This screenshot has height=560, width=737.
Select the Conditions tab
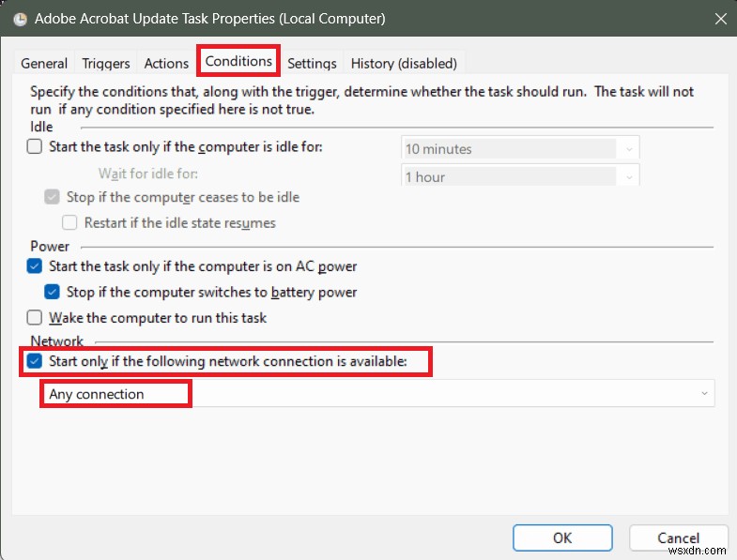pyautogui.click(x=238, y=61)
